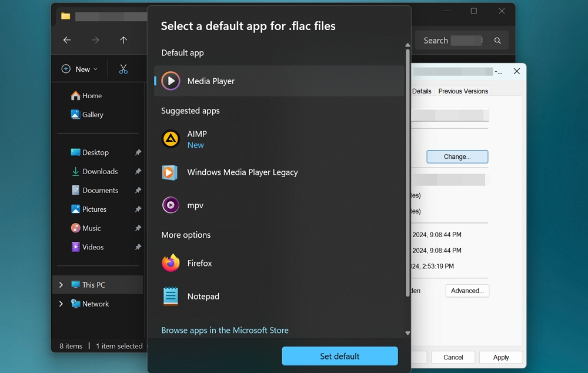The image size is (588, 373).
Task: Unpin Desktop using its pin icon
Action: 138,152
